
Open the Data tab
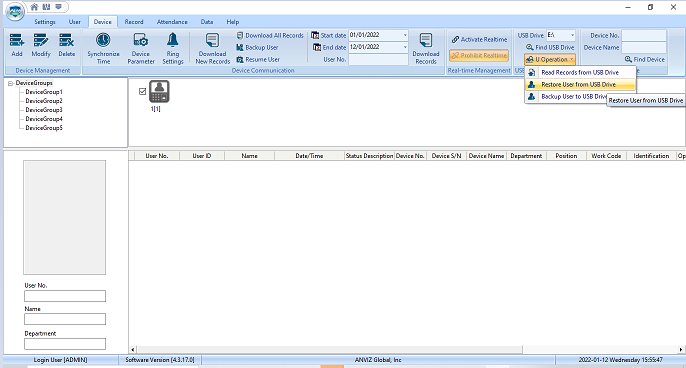(x=207, y=22)
